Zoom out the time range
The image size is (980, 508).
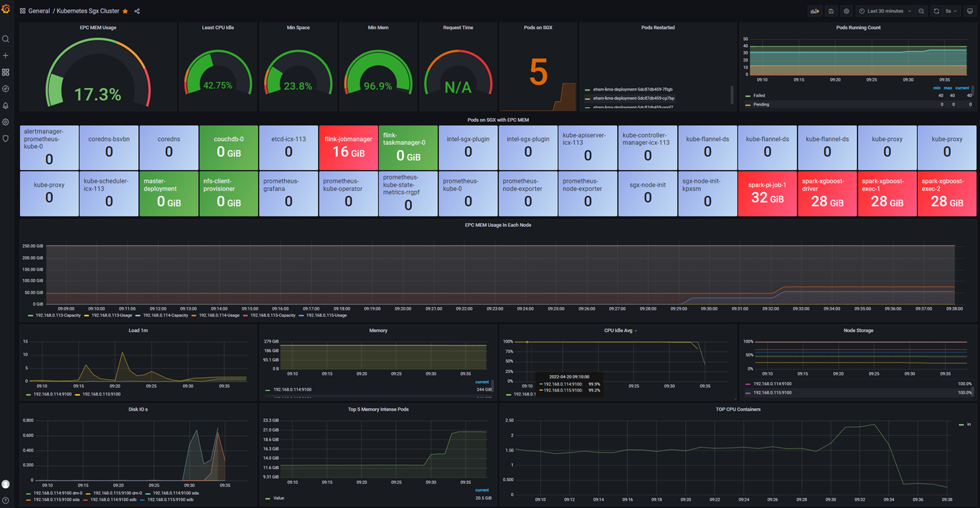921,11
